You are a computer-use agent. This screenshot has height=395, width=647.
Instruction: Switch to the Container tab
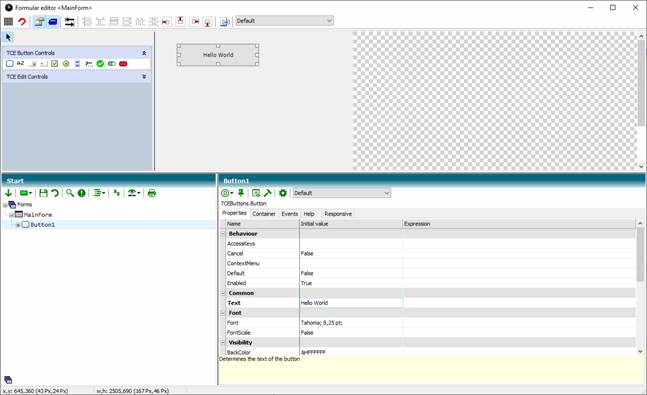click(x=264, y=214)
